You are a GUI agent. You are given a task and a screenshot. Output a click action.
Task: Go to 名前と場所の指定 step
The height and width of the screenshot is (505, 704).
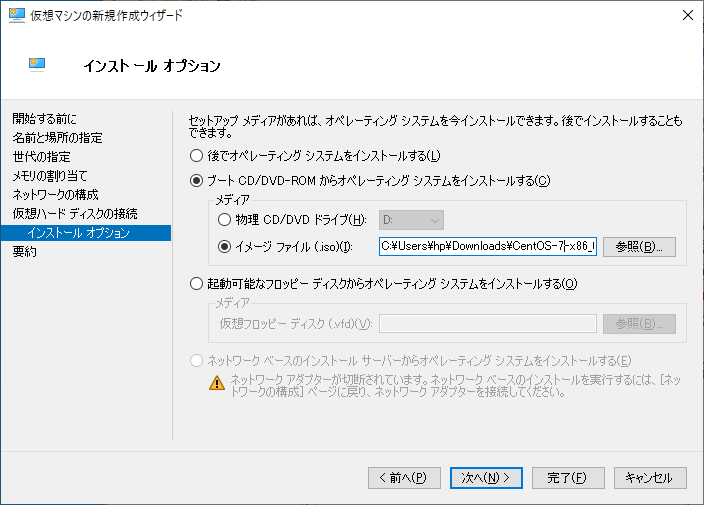[57, 138]
